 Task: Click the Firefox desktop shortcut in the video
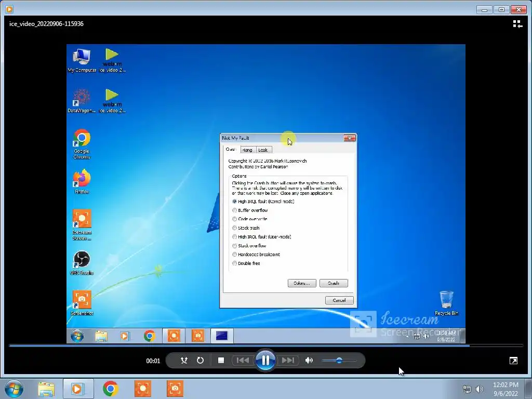click(x=82, y=182)
